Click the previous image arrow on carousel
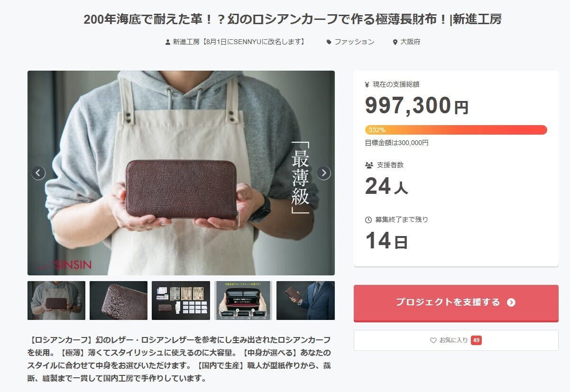The image size is (570, 392). [x=38, y=173]
